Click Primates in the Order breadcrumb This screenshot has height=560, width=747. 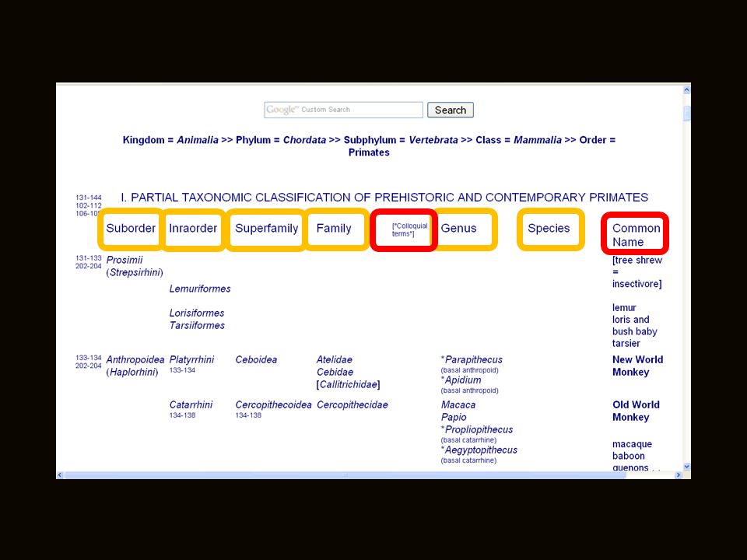(369, 152)
